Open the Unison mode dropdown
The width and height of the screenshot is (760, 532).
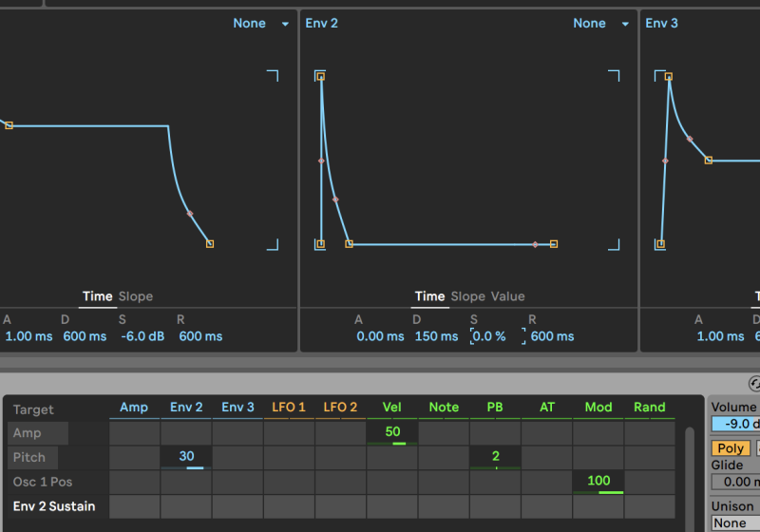coord(733,522)
